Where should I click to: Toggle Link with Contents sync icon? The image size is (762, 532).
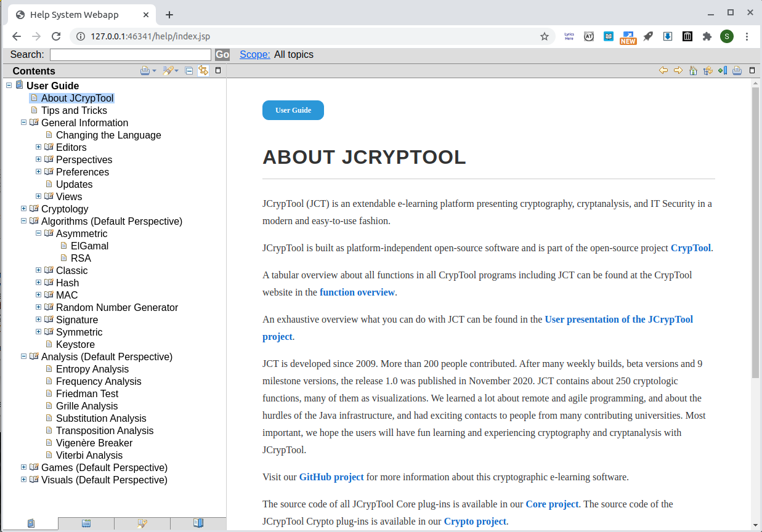point(203,71)
